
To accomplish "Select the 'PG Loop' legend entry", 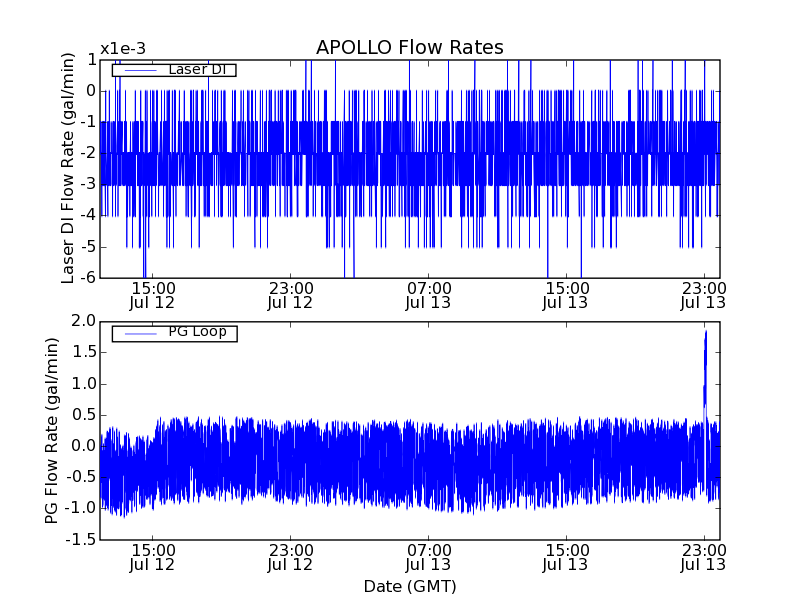I will (x=174, y=333).
